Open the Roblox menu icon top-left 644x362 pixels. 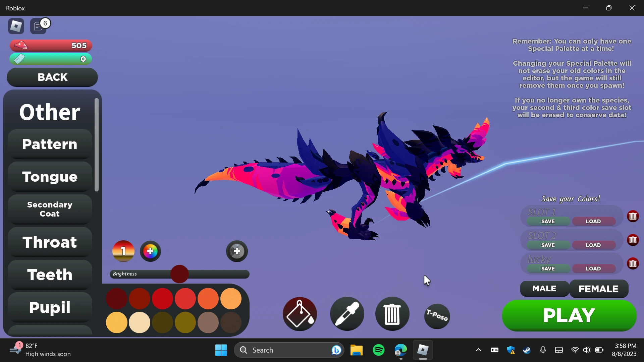coord(16,26)
